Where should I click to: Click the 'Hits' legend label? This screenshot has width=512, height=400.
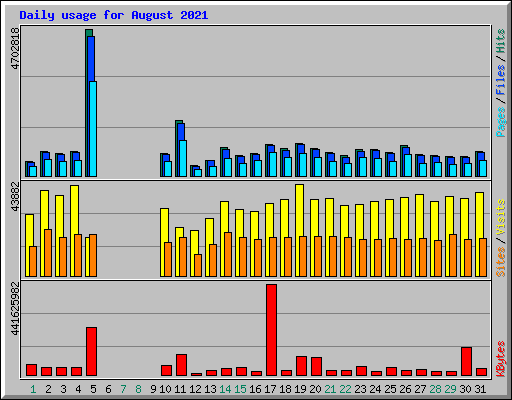[501, 41]
